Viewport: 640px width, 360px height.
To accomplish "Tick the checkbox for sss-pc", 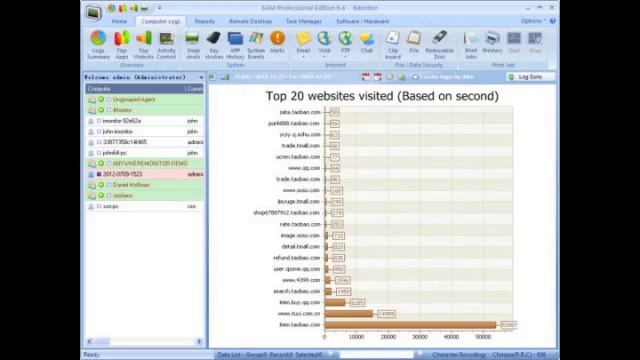I will coord(99,206).
